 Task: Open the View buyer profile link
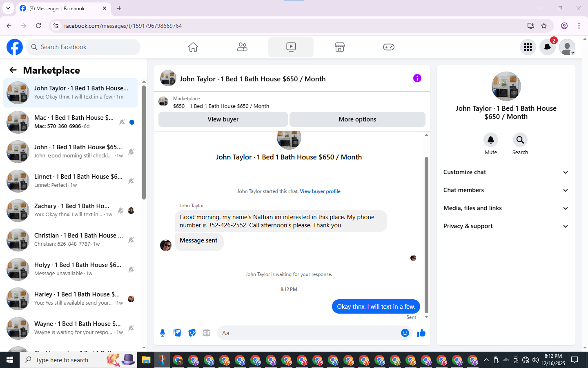[320, 191]
